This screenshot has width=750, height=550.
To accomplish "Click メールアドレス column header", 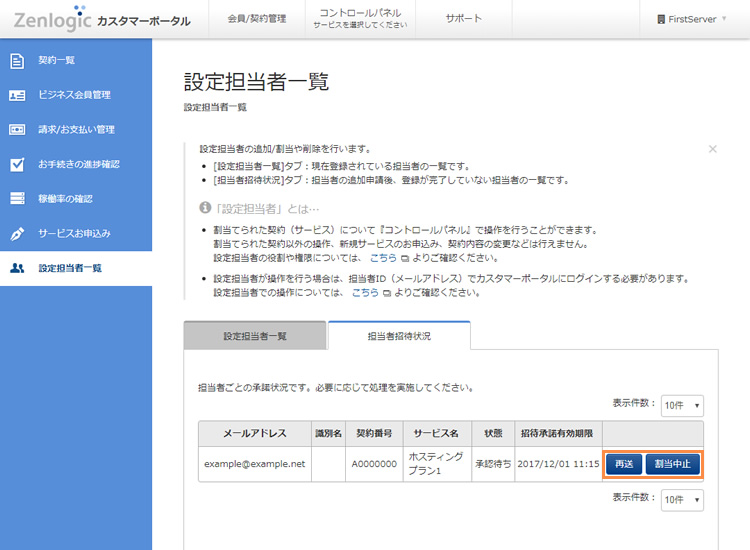I will click(x=255, y=433).
